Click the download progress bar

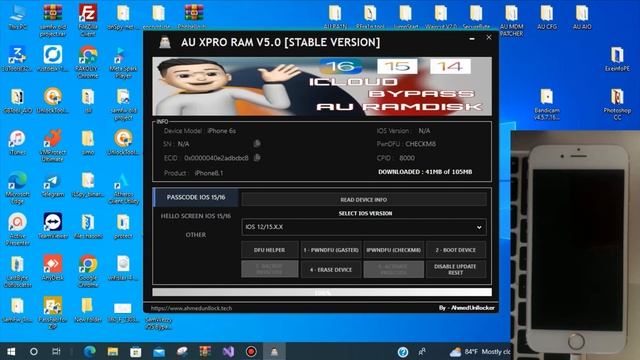point(322,292)
